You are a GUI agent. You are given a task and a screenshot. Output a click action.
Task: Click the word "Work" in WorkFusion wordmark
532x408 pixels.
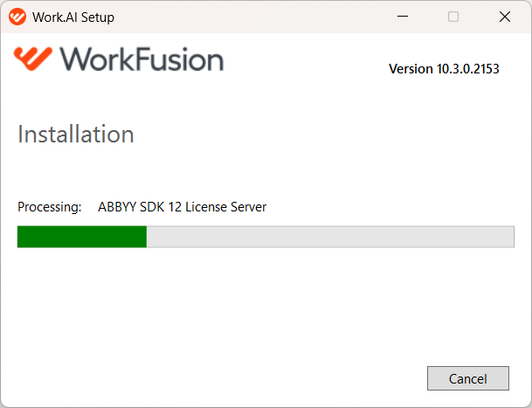(98, 59)
